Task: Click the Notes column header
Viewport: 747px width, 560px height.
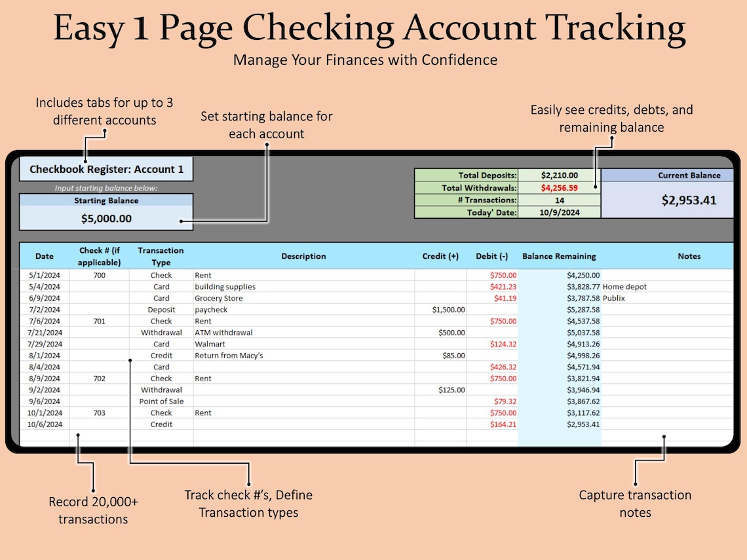Action: pyautogui.click(x=689, y=256)
